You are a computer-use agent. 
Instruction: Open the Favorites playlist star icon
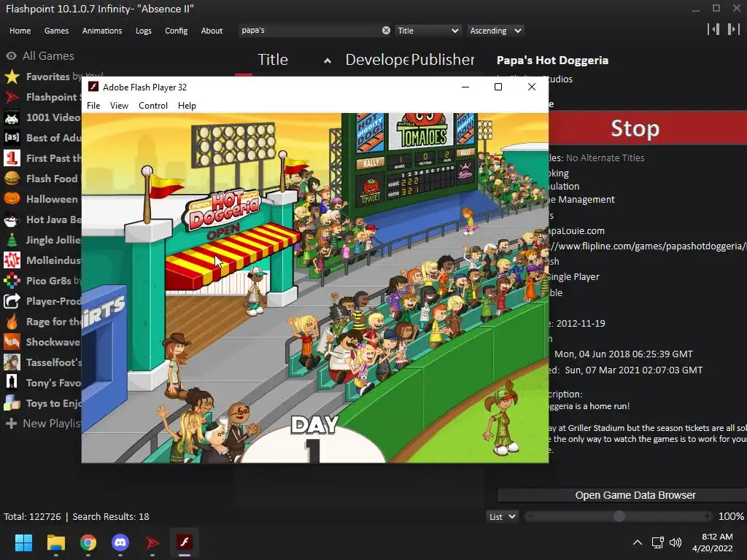tap(12, 77)
